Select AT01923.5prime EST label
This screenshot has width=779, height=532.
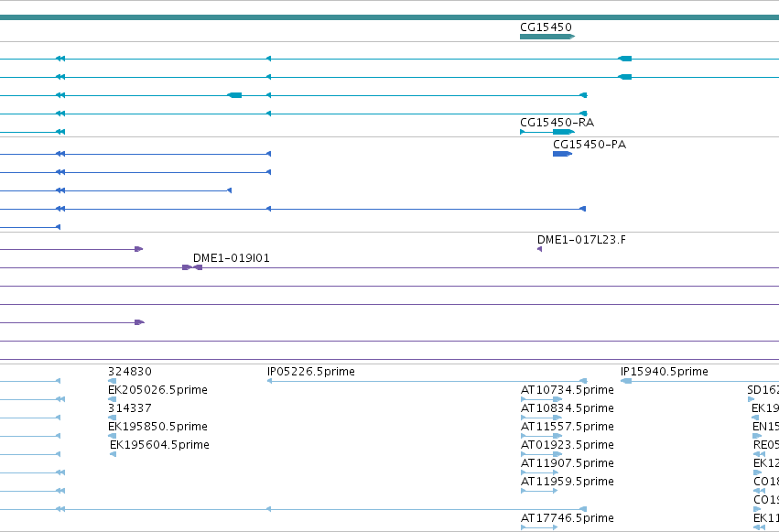(x=567, y=445)
